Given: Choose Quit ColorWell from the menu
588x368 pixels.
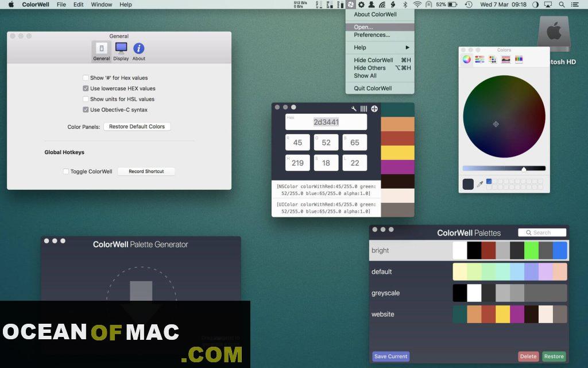Looking at the screenshot, I should [380, 88].
